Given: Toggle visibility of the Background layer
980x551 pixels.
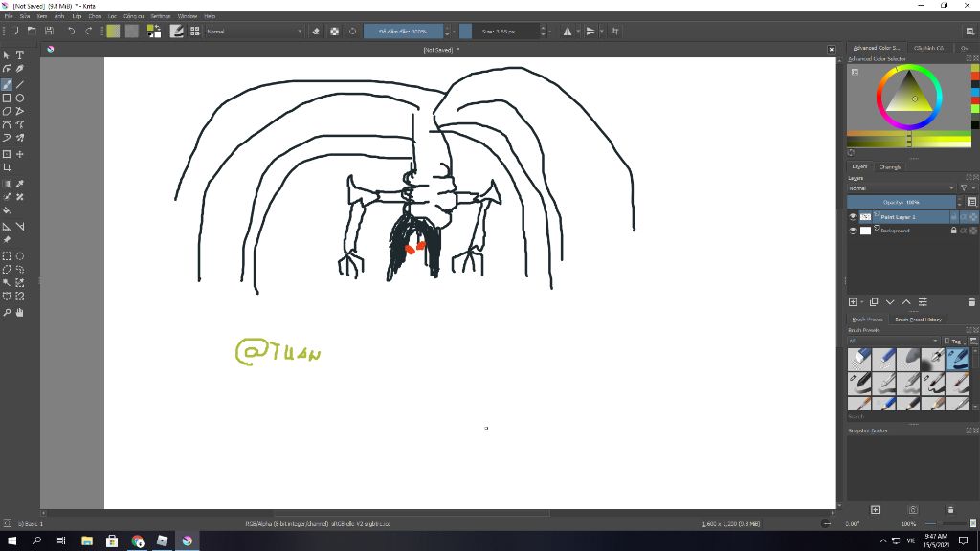Looking at the screenshot, I should [x=853, y=231].
